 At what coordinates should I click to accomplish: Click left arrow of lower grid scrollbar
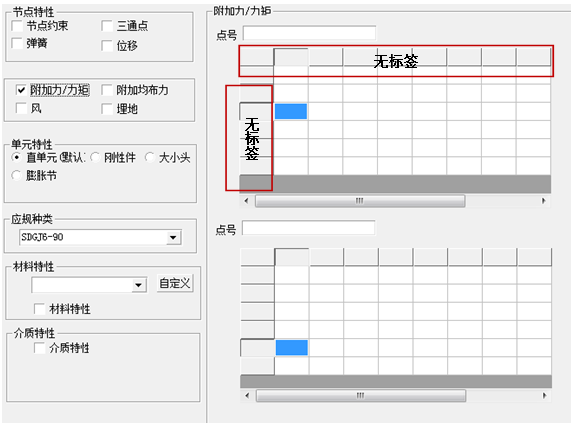pyautogui.click(x=247, y=396)
